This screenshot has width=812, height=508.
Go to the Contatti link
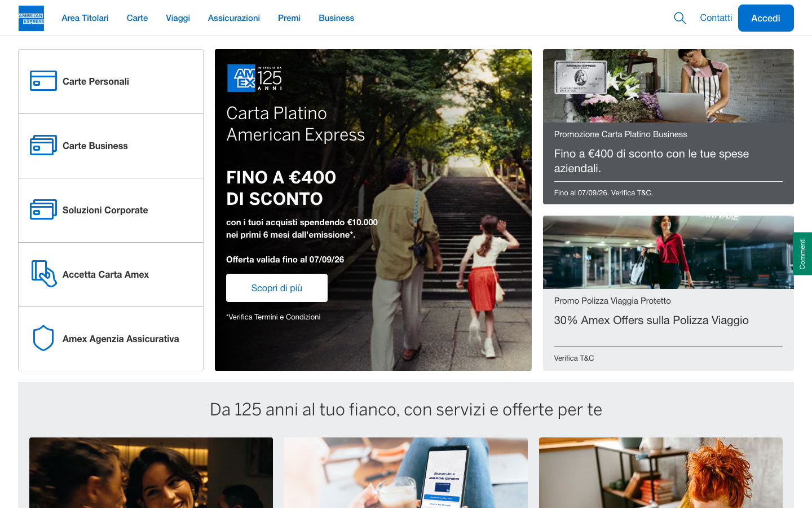[716, 18]
